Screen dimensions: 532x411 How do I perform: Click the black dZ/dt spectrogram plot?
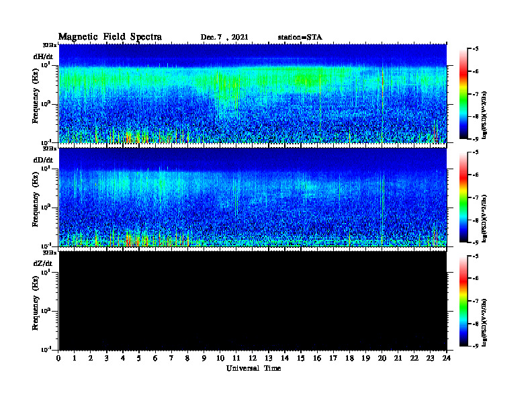[253, 301]
